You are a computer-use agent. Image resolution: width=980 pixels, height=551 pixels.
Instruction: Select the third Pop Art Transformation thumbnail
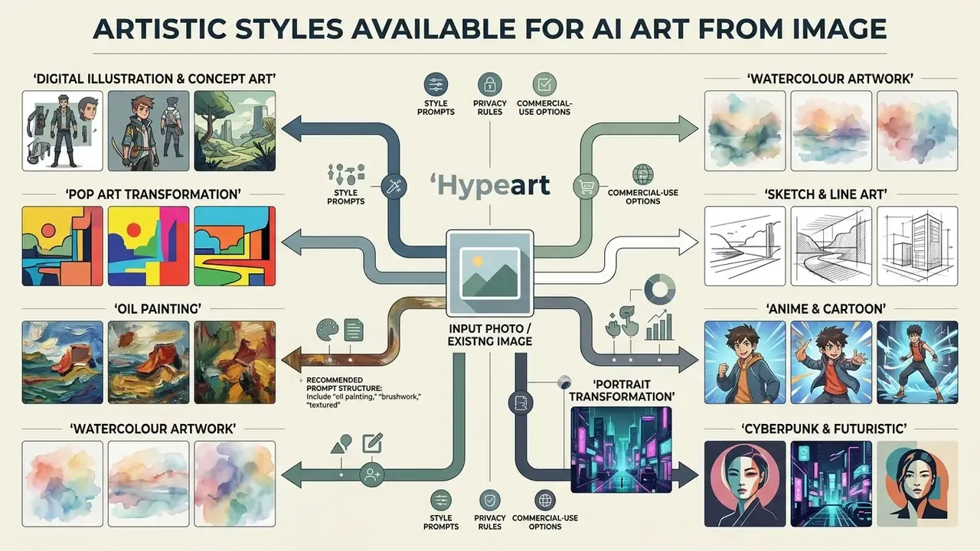(x=234, y=246)
